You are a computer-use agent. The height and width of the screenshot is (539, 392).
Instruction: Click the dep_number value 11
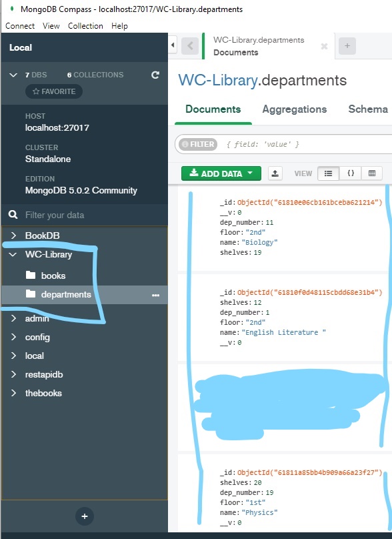coord(270,222)
